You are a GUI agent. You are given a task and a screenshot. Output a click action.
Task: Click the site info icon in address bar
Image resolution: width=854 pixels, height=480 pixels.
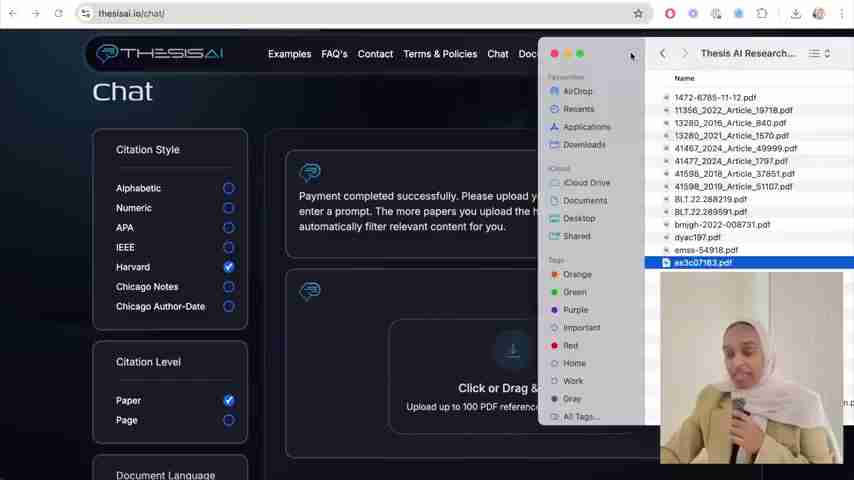86,13
